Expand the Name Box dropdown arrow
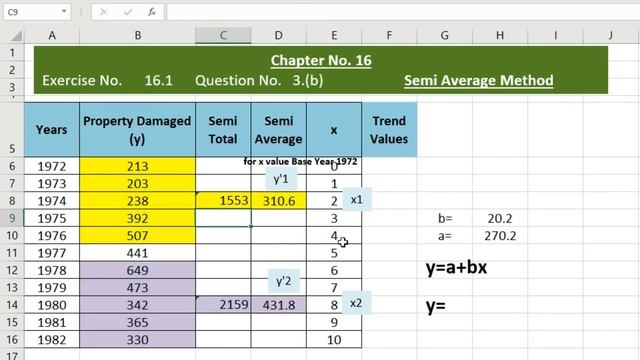Image resolution: width=640 pixels, height=360 pixels. pyautogui.click(x=64, y=12)
